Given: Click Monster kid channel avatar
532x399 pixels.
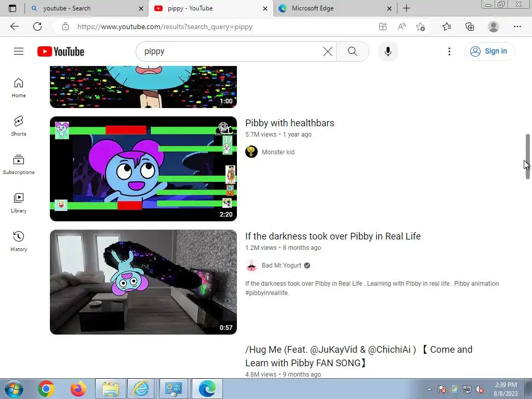Looking at the screenshot, I should 251,152.
